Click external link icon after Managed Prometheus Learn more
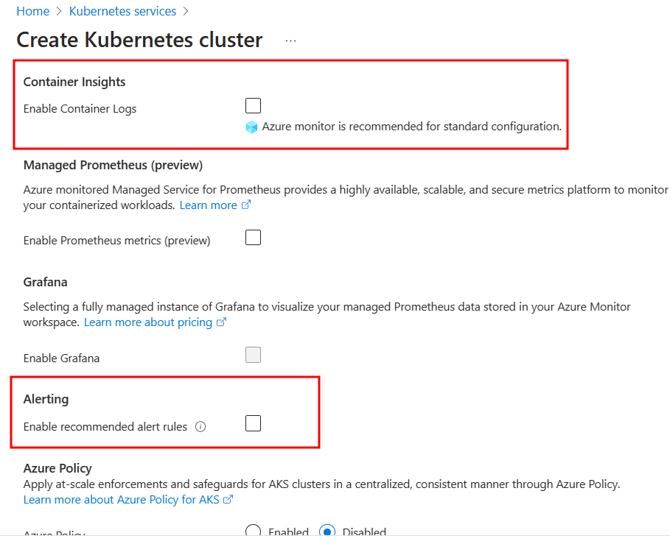The image size is (670, 544). (247, 205)
